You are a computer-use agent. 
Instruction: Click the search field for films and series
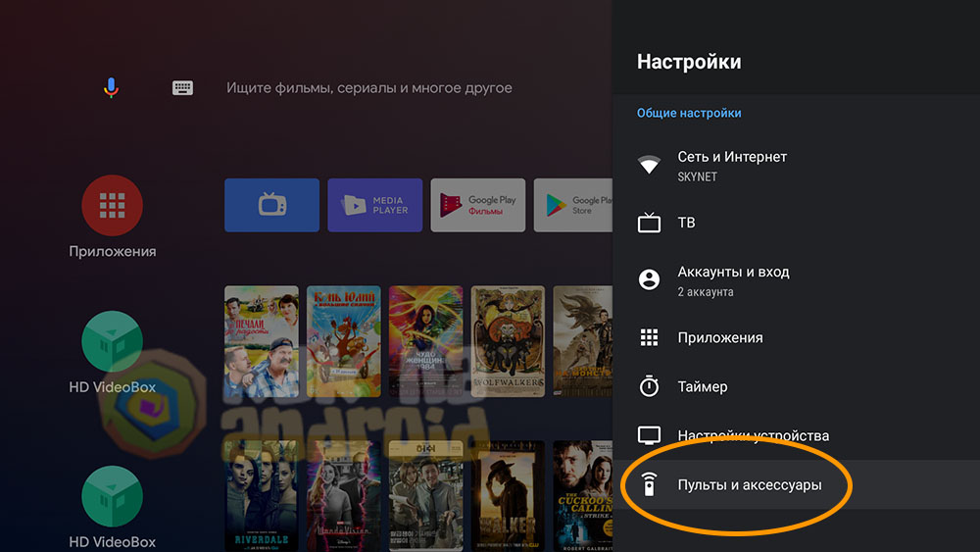click(x=368, y=87)
